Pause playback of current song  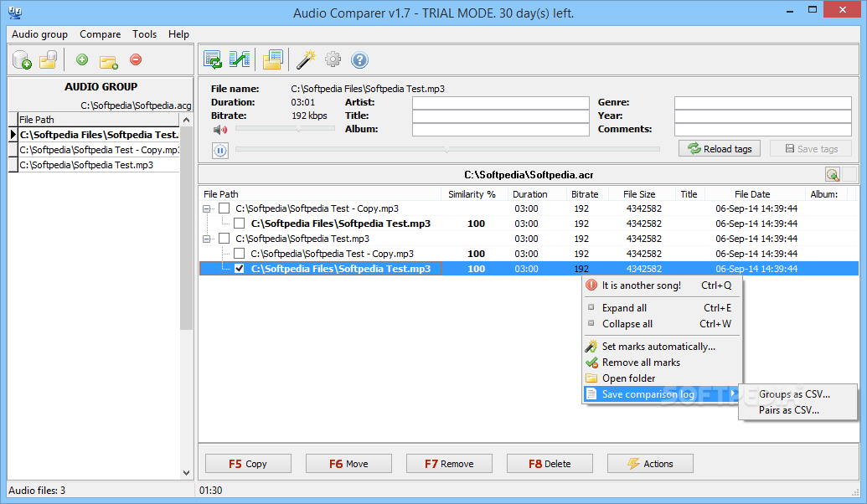(220, 151)
